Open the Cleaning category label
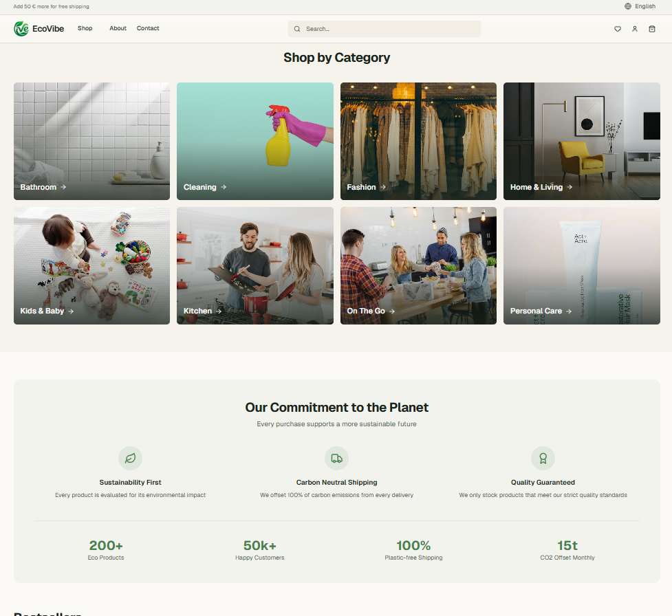 point(199,187)
